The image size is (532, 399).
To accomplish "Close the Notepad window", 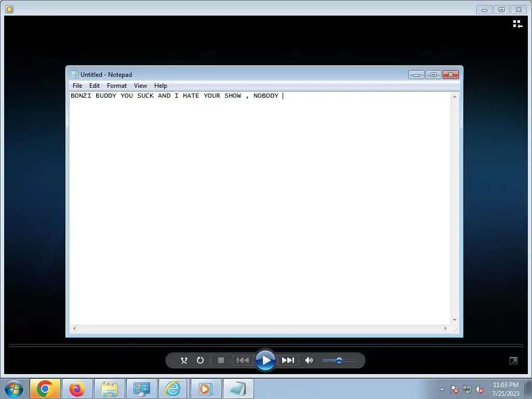I will click(x=450, y=75).
